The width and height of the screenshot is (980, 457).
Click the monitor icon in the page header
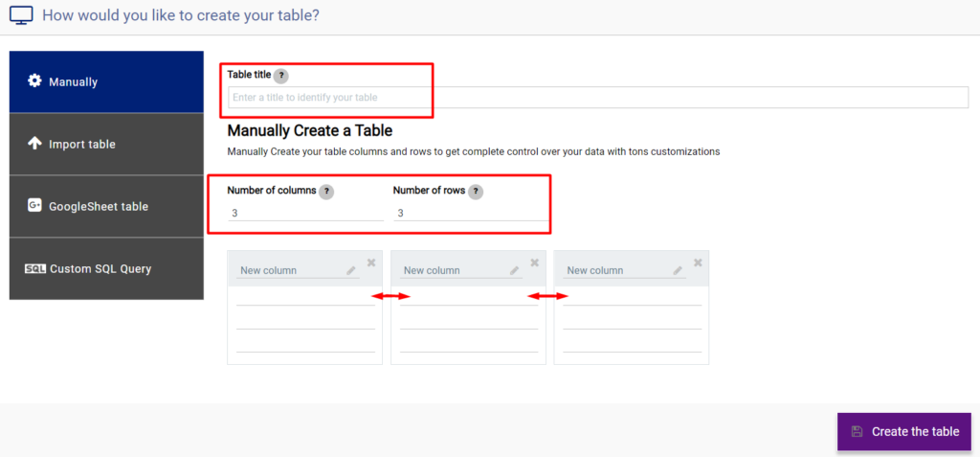click(21, 14)
